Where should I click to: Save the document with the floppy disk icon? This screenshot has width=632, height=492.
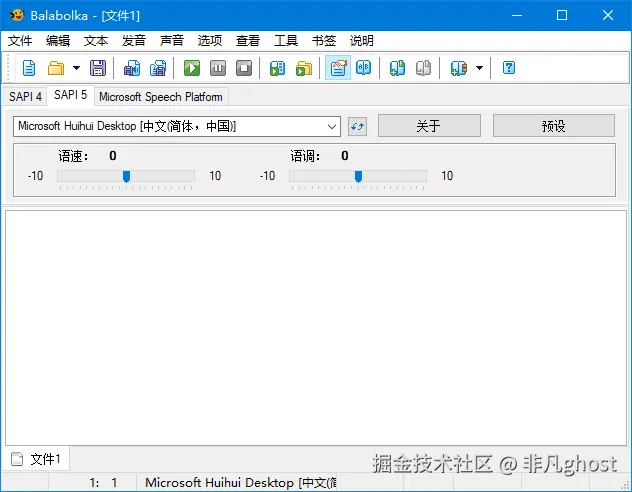point(98,68)
